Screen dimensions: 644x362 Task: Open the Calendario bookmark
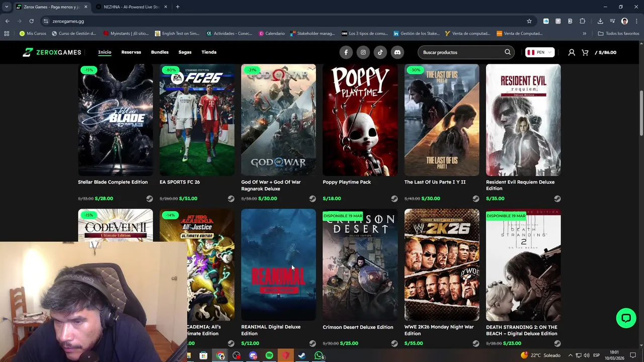point(272,34)
